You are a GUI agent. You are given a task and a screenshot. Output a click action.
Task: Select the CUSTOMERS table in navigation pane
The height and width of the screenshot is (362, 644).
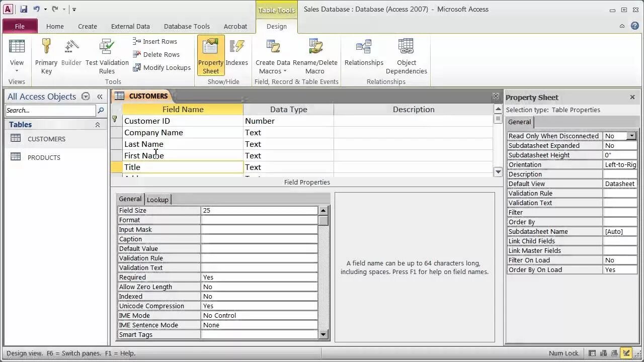[x=46, y=139]
